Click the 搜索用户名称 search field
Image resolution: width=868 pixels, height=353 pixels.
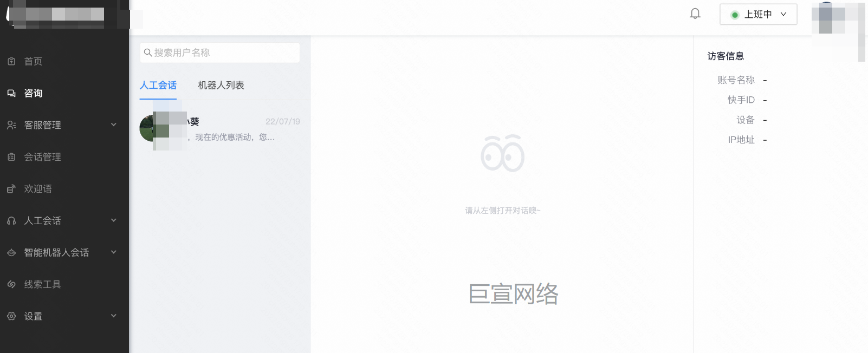[220, 53]
